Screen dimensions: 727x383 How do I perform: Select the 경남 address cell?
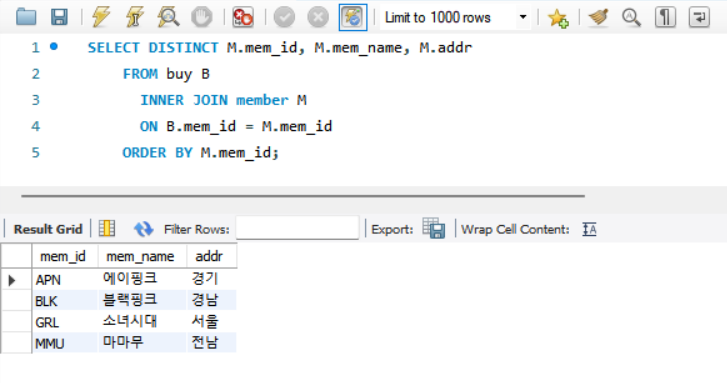coord(211,300)
